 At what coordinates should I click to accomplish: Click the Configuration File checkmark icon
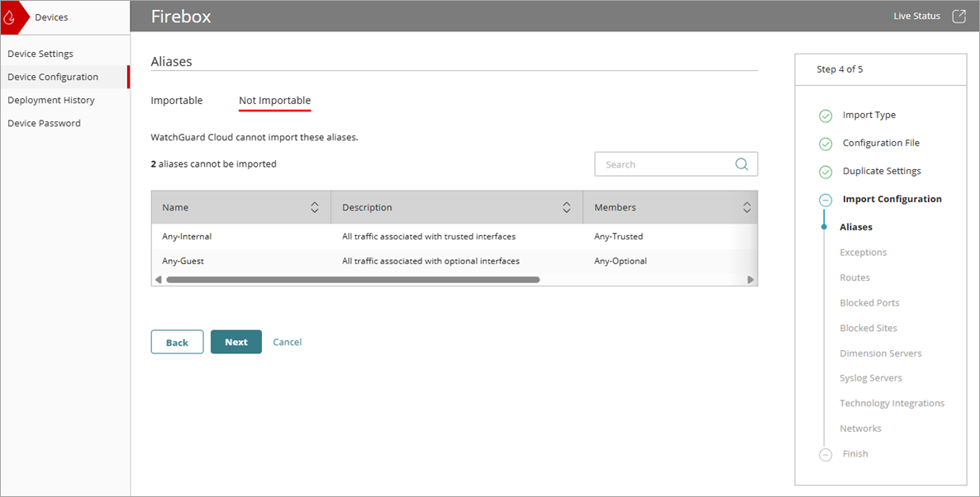pos(825,144)
